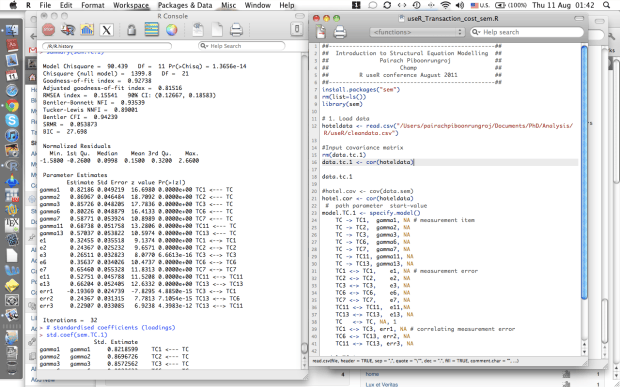Open the R app icon in the Dock
The height and width of the screenshot is (387, 620).
click(12, 166)
